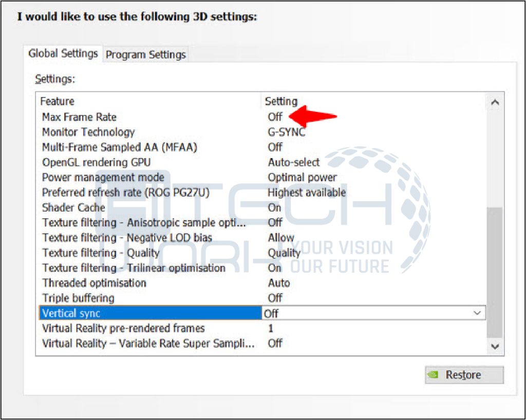Click the Optimal power setting value
The height and width of the screenshot is (420, 526).
302,177
